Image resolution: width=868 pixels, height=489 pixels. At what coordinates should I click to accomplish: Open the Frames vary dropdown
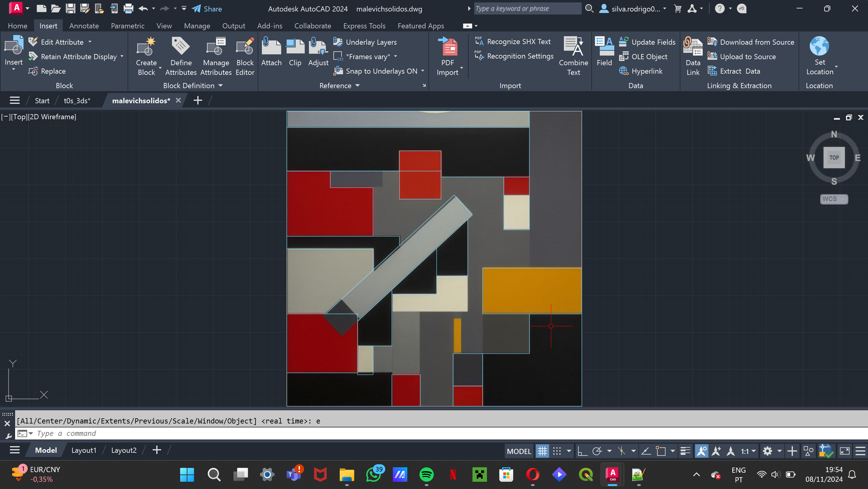tap(396, 56)
